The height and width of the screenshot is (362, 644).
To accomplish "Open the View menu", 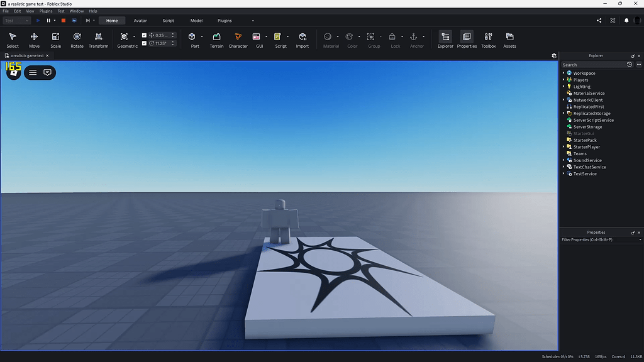I will [30, 11].
